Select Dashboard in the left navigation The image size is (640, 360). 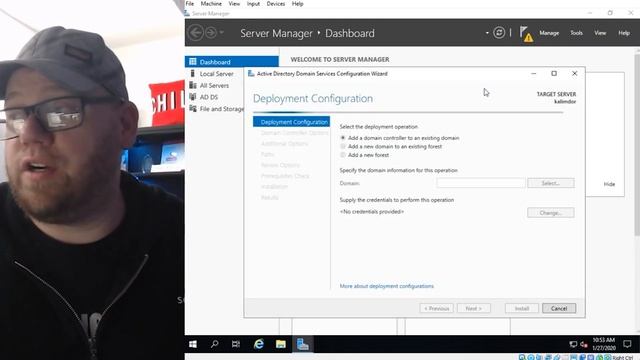(232, 62)
